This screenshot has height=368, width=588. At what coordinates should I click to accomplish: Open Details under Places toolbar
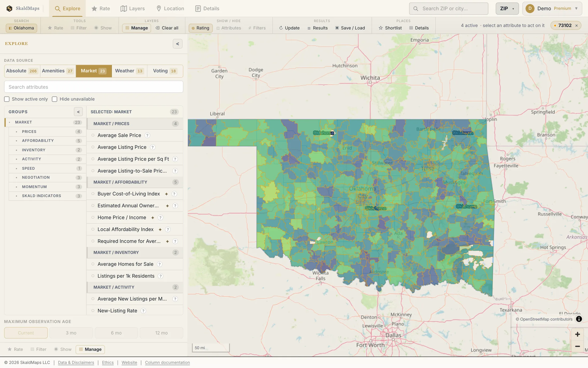pos(419,28)
